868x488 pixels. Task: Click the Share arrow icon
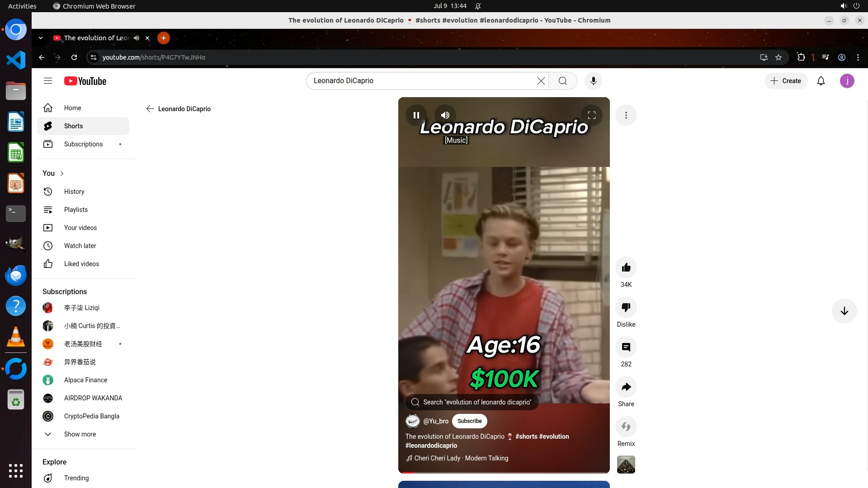coord(626,387)
